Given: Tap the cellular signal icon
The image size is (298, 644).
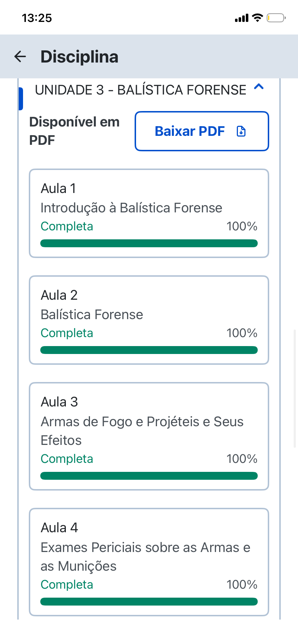Looking at the screenshot, I should pyautogui.click(x=241, y=18).
